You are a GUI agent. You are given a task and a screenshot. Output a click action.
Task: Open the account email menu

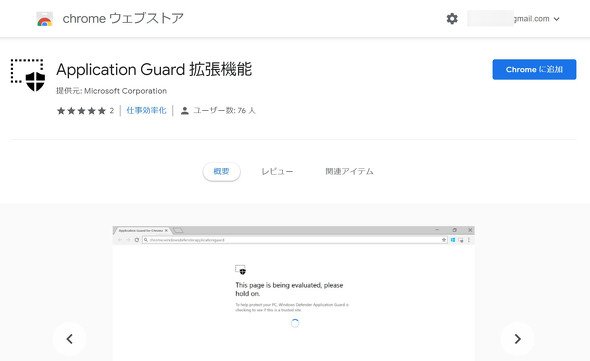[514, 18]
